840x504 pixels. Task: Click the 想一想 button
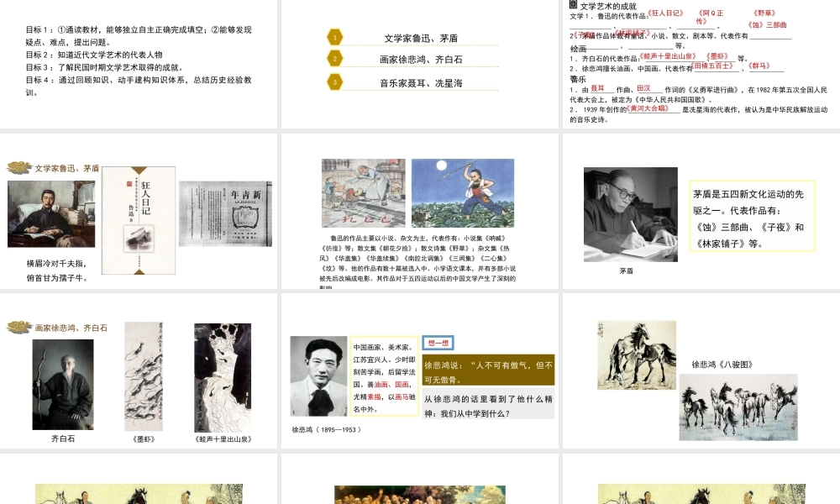[x=438, y=343]
